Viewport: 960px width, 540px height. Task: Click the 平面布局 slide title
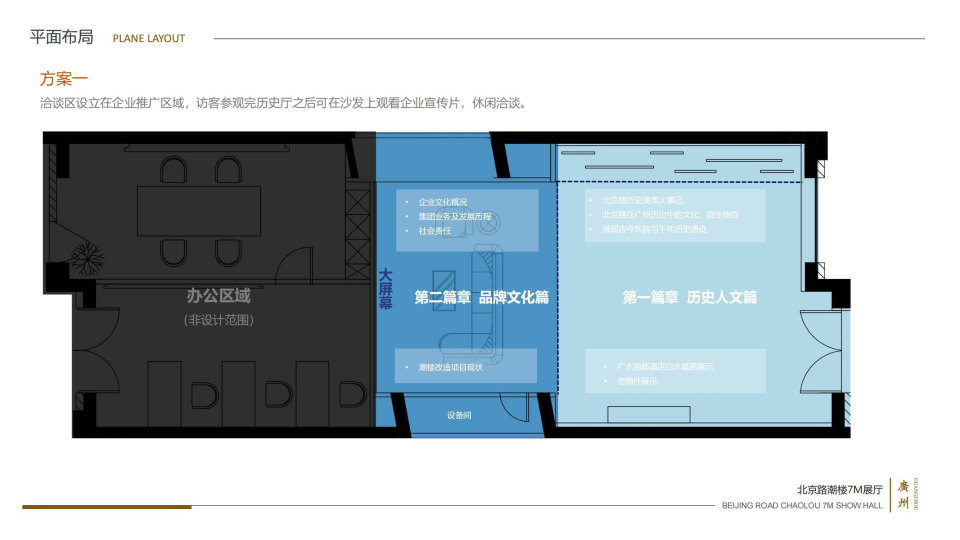tap(61, 37)
